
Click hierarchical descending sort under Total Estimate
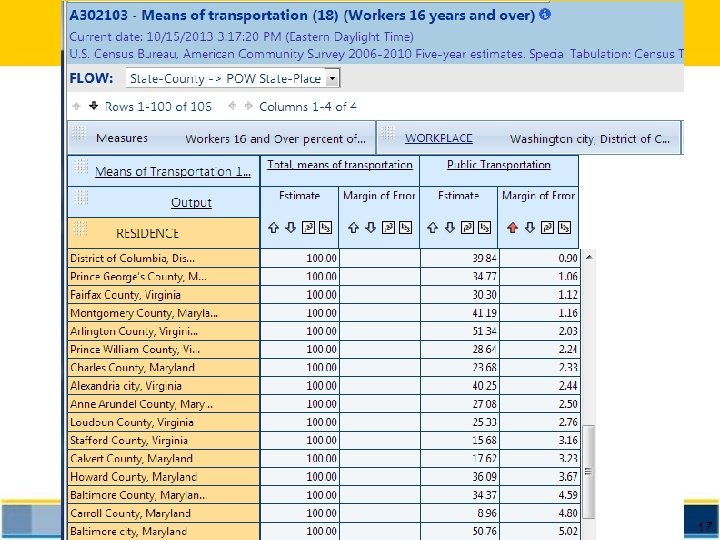325,228
